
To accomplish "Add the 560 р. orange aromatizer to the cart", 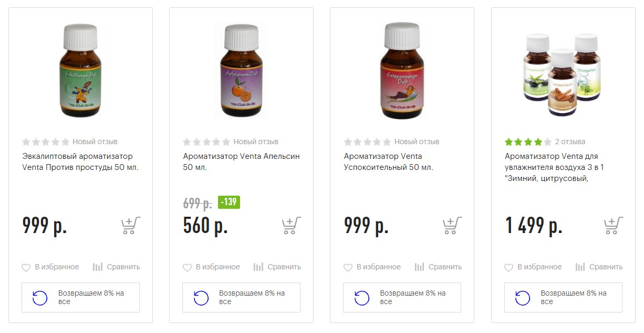I will [292, 226].
